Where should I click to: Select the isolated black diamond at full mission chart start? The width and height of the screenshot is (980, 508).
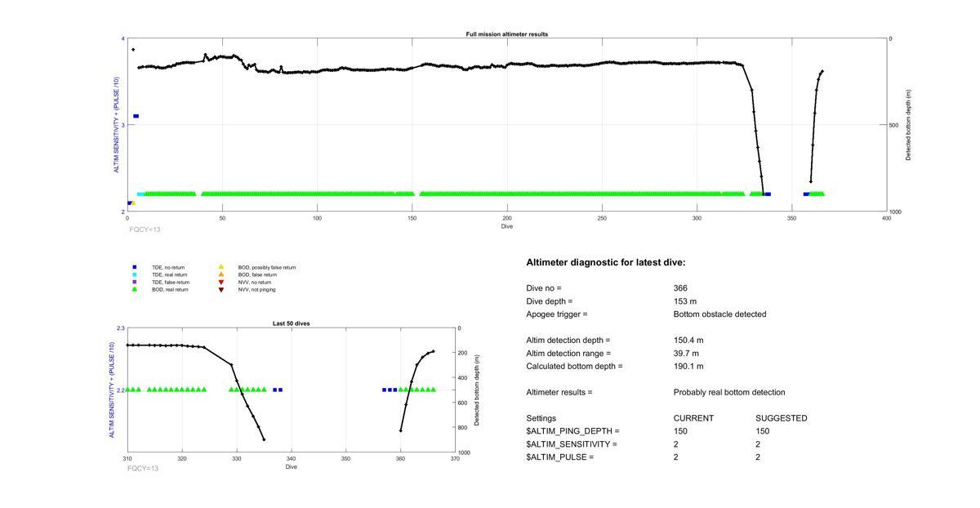point(133,50)
